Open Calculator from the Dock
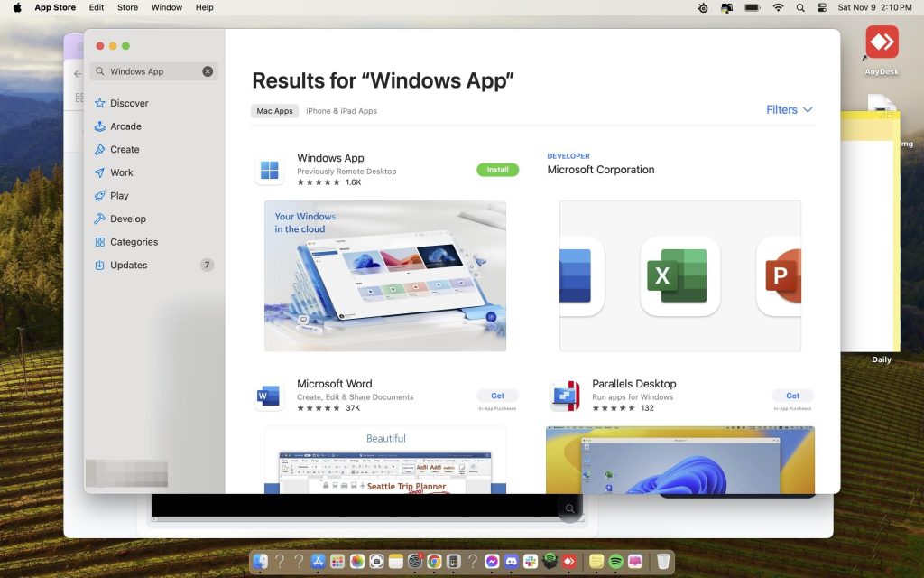The width and height of the screenshot is (924, 578). coord(453,561)
